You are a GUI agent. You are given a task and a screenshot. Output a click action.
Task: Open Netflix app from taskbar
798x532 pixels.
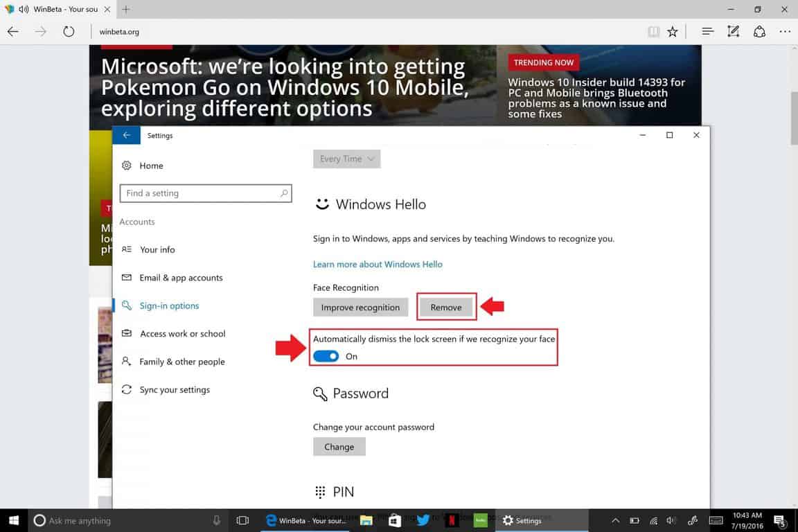[452, 520]
